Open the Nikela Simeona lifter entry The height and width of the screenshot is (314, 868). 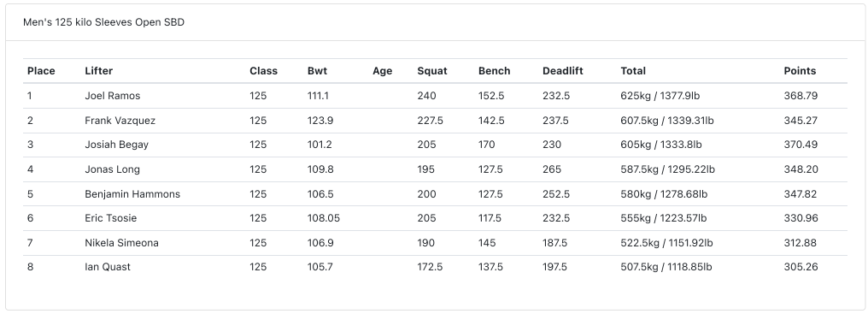coord(122,243)
